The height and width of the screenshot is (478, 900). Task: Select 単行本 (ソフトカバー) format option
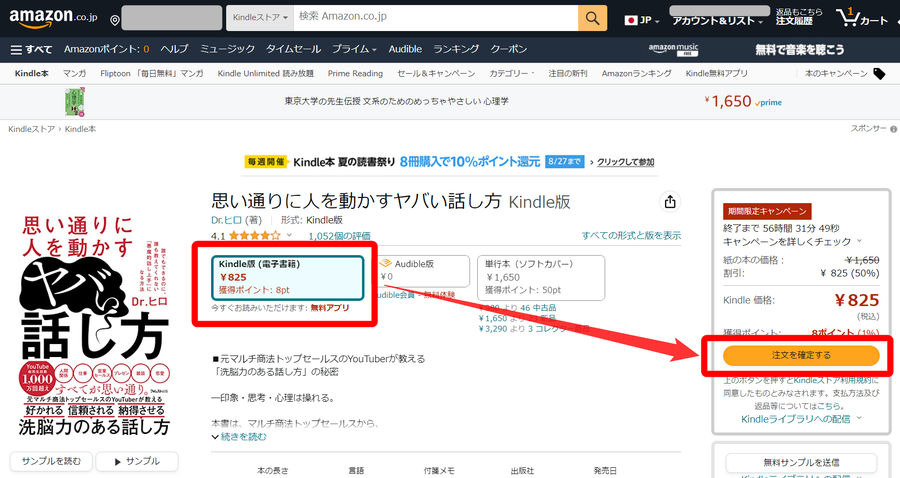pyautogui.click(x=541, y=278)
